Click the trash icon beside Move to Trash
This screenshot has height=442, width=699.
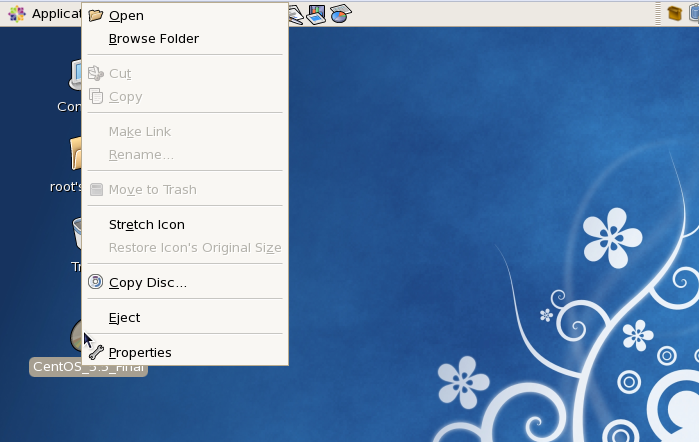[x=96, y=190]
